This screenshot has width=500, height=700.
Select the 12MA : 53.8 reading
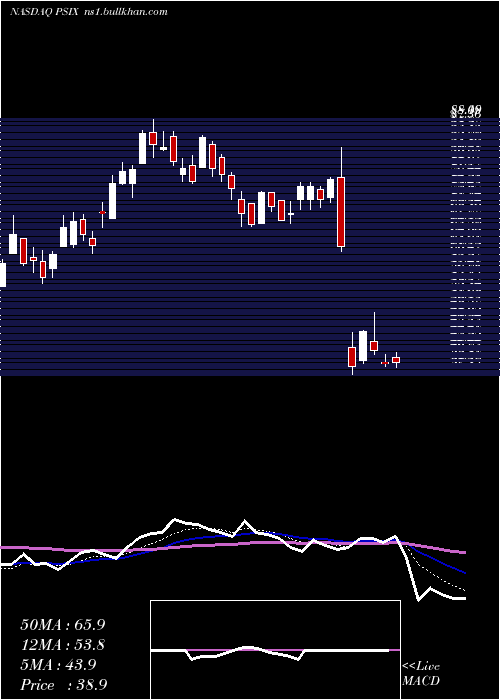tap(63, 645)
